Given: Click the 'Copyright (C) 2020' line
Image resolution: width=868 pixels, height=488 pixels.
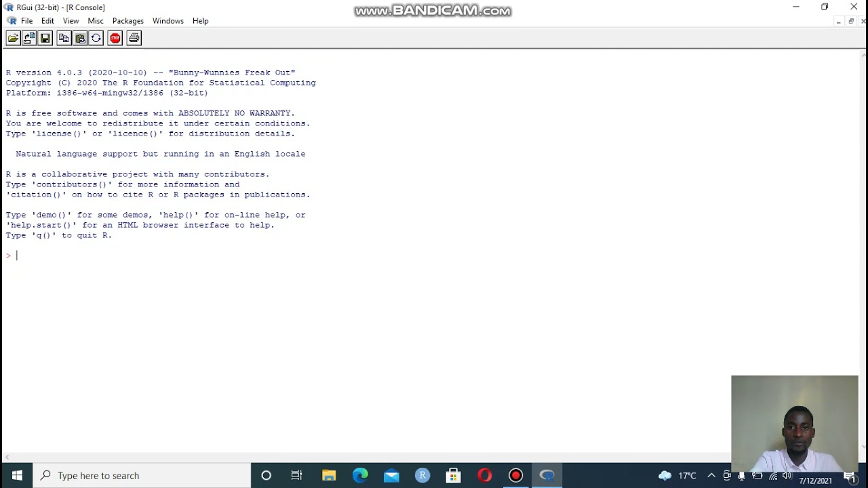Looking at the screenshot, I should 161,83.
